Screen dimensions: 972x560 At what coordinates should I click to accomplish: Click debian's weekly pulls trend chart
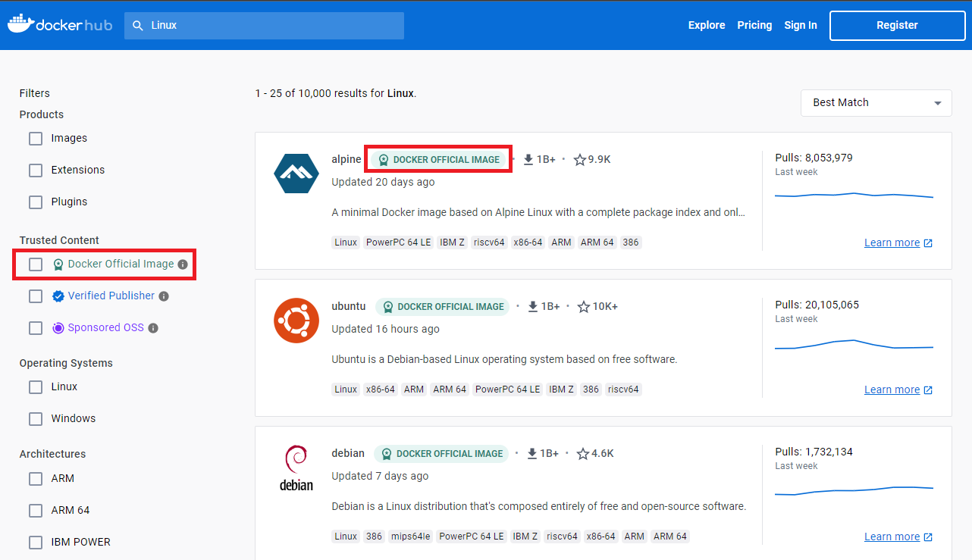click(x=854, y=491)
